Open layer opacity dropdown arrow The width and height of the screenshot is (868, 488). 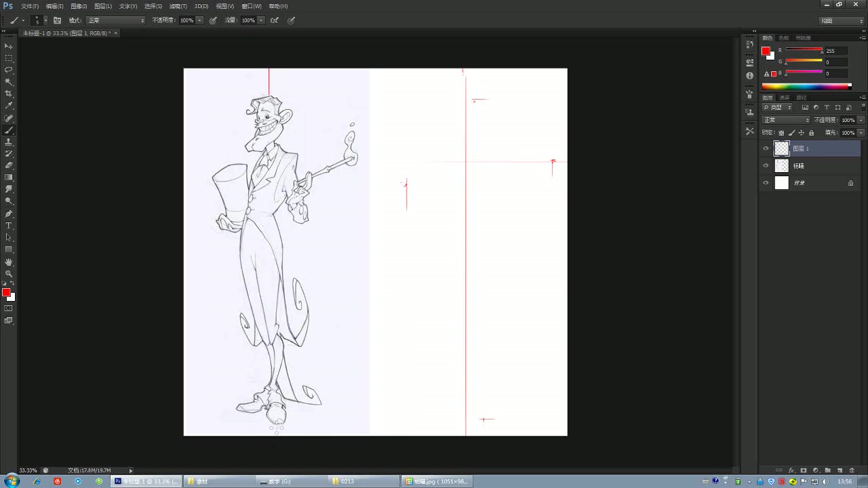click(x=861, y=120)
